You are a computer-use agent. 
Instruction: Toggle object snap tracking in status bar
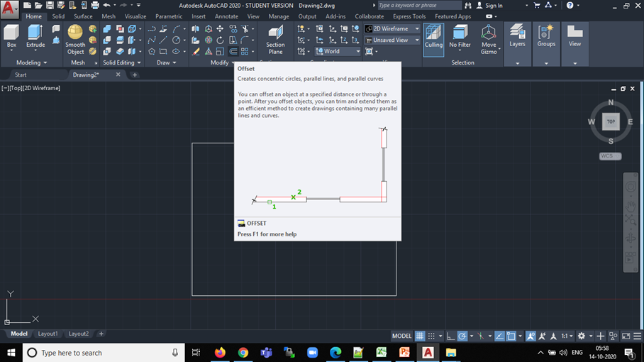pos(499,336)
